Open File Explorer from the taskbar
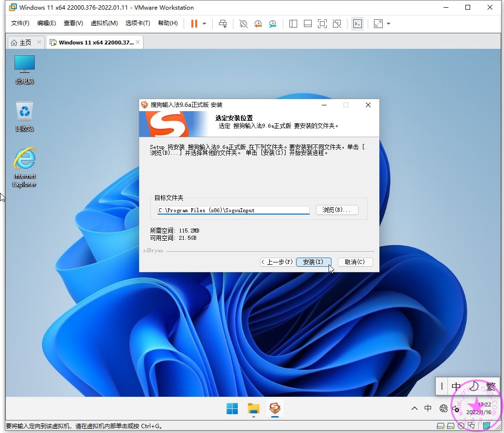The height and width of the screenshot is (433, 504). point(254,408)
